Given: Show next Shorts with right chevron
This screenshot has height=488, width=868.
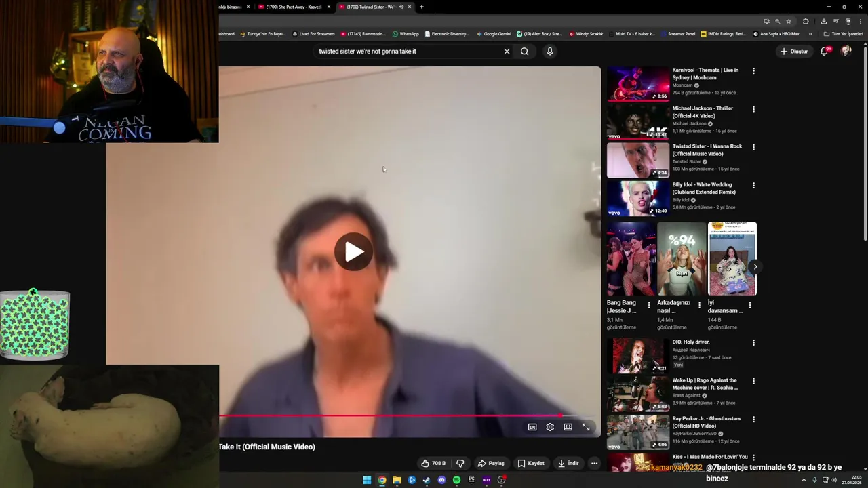Looking at the screenshot, I should point(755,266).
